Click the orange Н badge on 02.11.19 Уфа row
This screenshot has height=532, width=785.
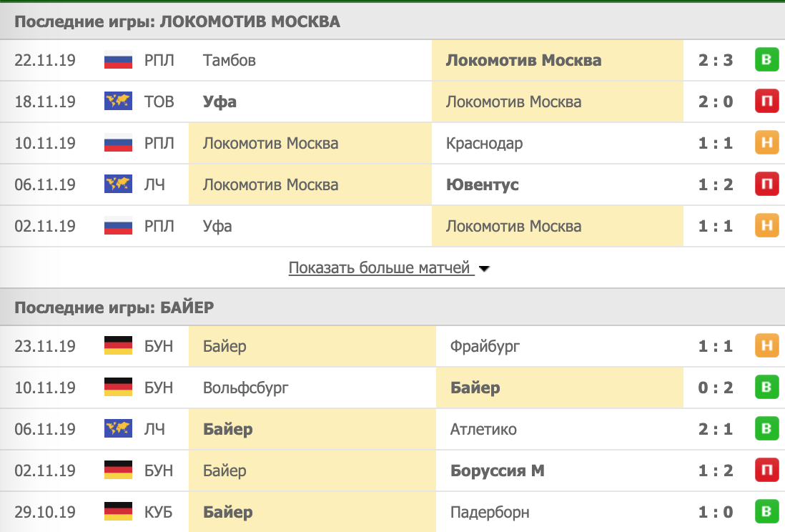click(766, 226)
